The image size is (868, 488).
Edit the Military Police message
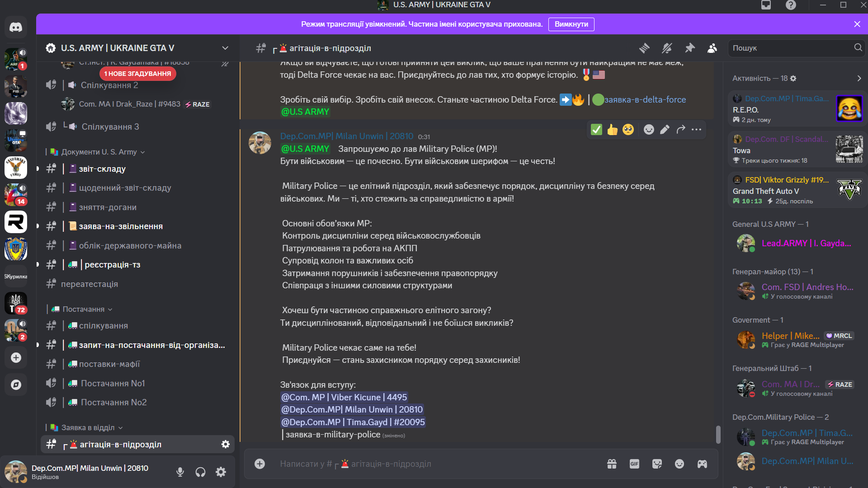coord(665,130)
